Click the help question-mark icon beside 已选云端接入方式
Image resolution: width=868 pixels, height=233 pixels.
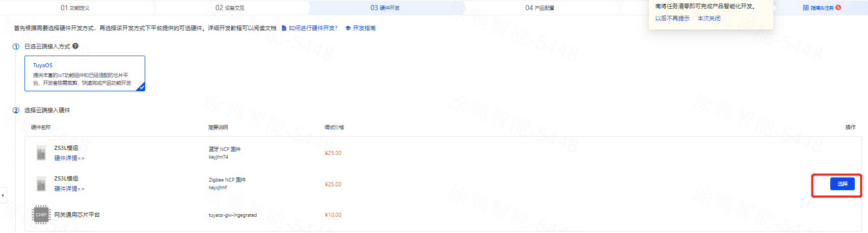pos(75,46)
